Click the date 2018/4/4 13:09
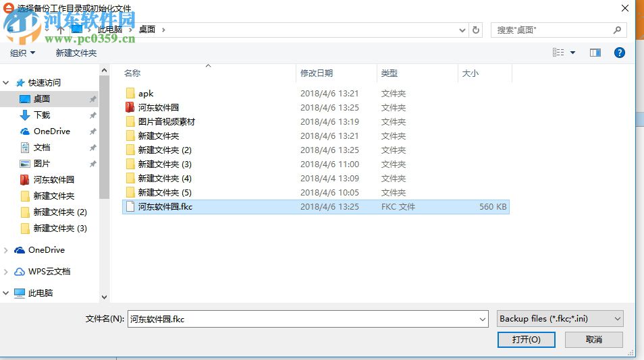This screenshot has height=360, width=644. tap(329, 179)
